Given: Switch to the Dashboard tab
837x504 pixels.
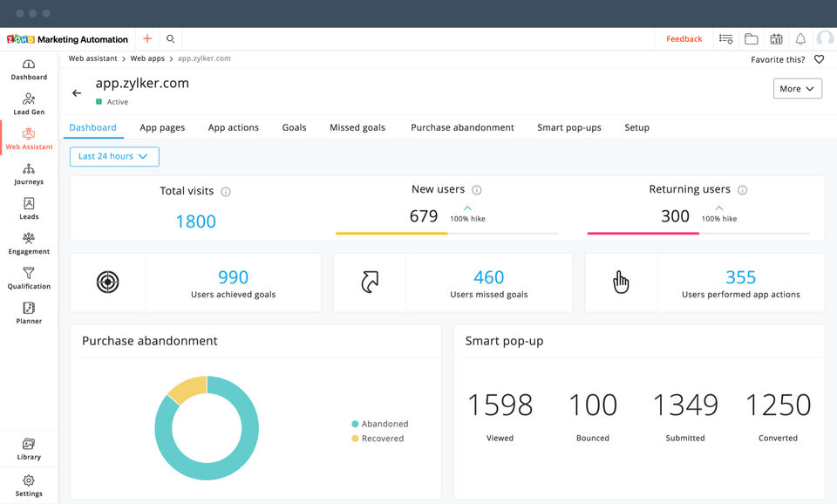Looking at the screenshot, I should 93,127.
